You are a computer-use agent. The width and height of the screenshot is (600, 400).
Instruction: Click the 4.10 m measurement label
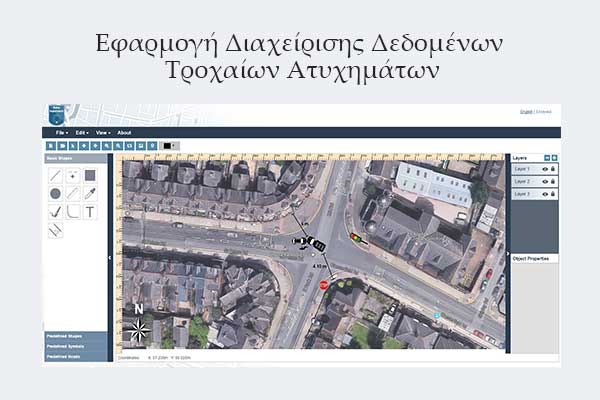(320, 266)
